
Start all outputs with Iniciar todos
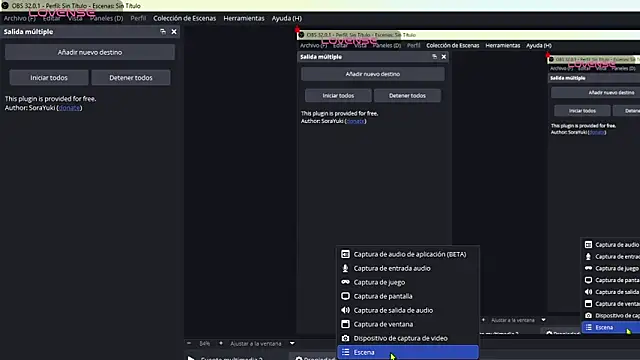pos(49,78)
